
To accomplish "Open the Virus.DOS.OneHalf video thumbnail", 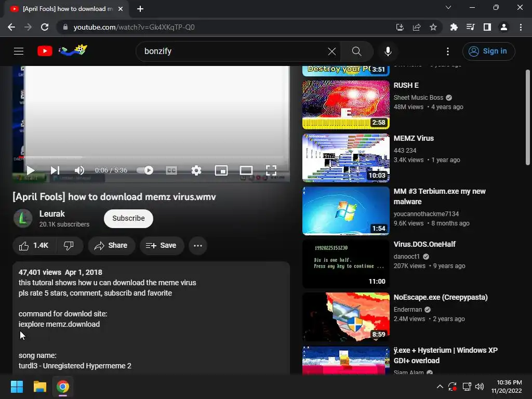I will click(x=345, y=263).
